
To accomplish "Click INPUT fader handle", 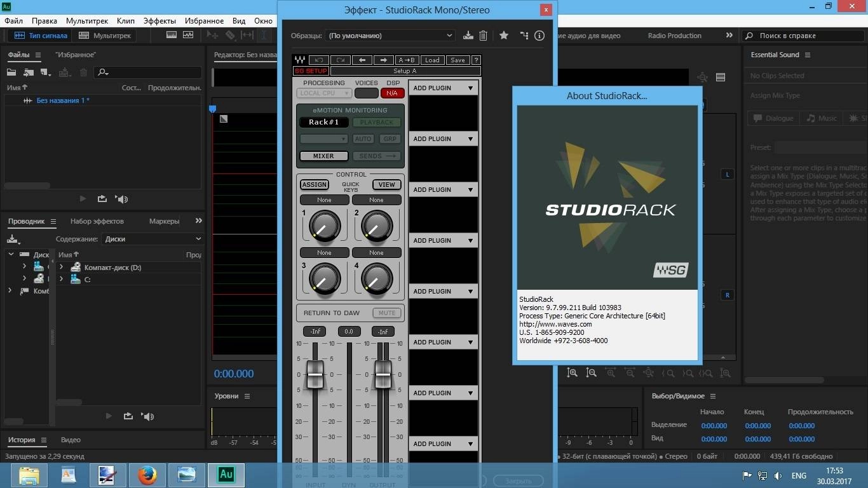I will tap(315, 374).
